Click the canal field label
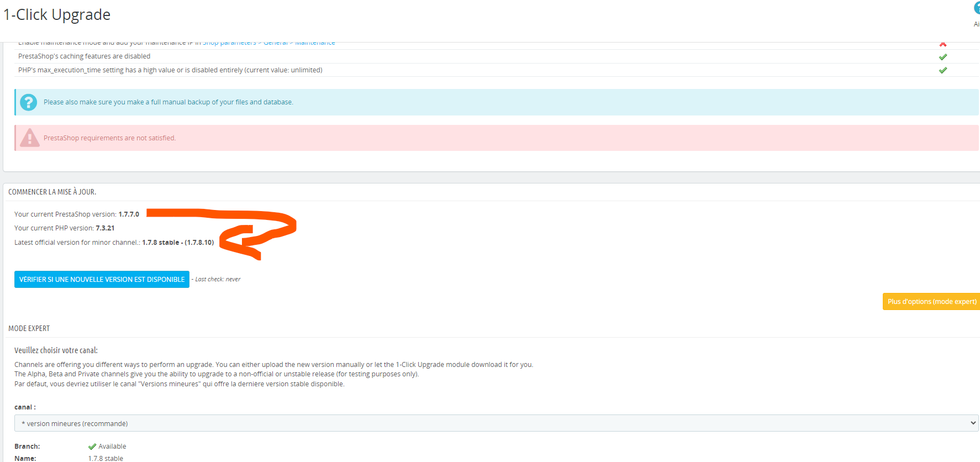 (25, 407)
